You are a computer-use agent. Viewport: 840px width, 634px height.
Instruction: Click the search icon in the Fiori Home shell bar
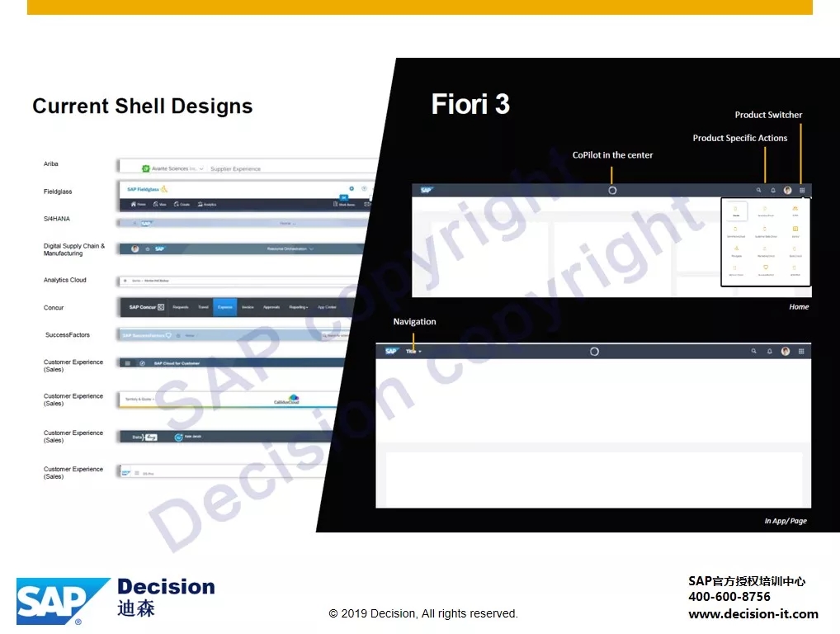pyautogui.click(x=758, y=190)
